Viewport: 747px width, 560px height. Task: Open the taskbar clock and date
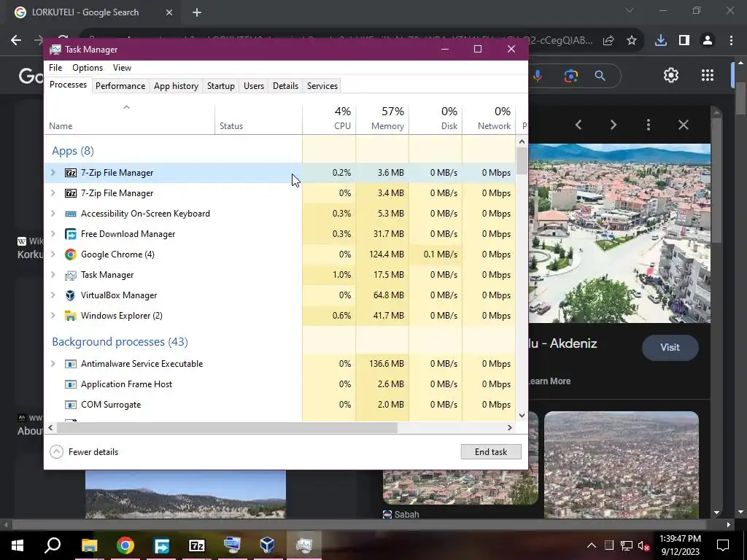pyautogui.click(x=681, y=545)
